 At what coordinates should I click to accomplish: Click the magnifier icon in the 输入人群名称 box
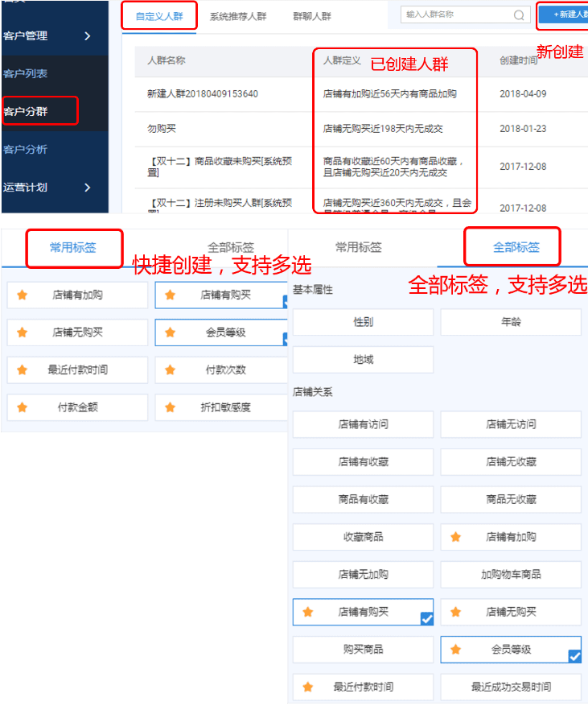pyautogui.click(x=519, y=15)
